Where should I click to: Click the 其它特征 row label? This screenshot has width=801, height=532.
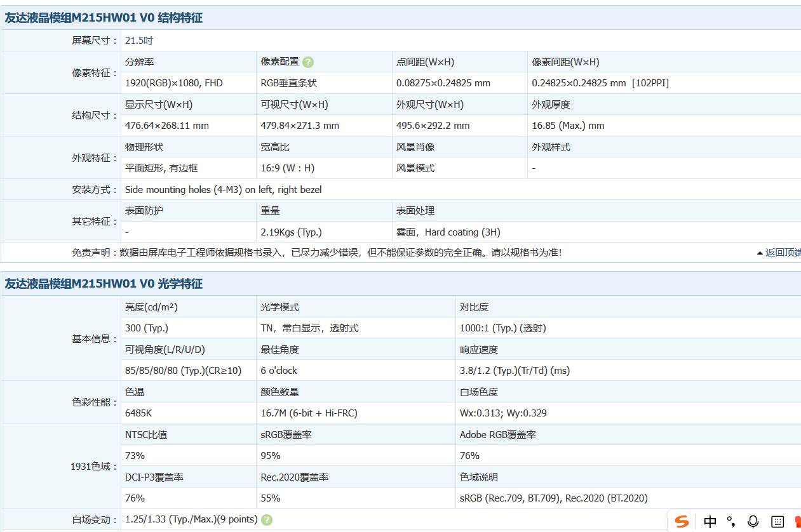tap(95, 222)
